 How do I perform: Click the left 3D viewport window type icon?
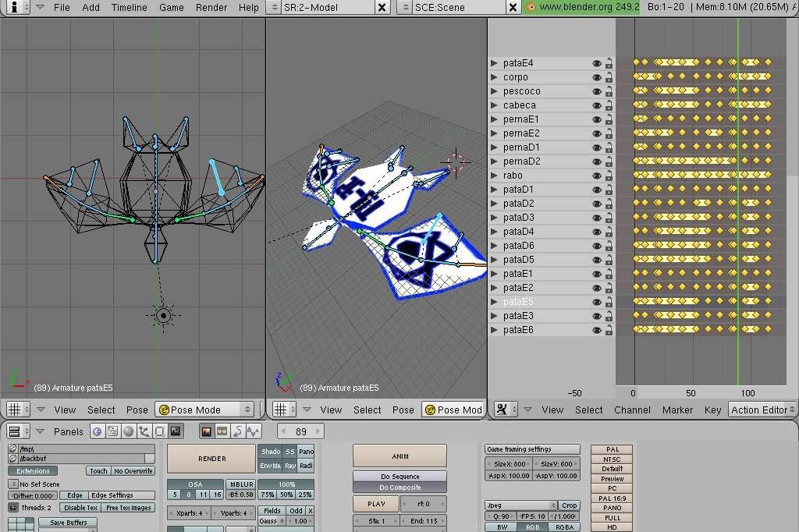pos(19,410)
